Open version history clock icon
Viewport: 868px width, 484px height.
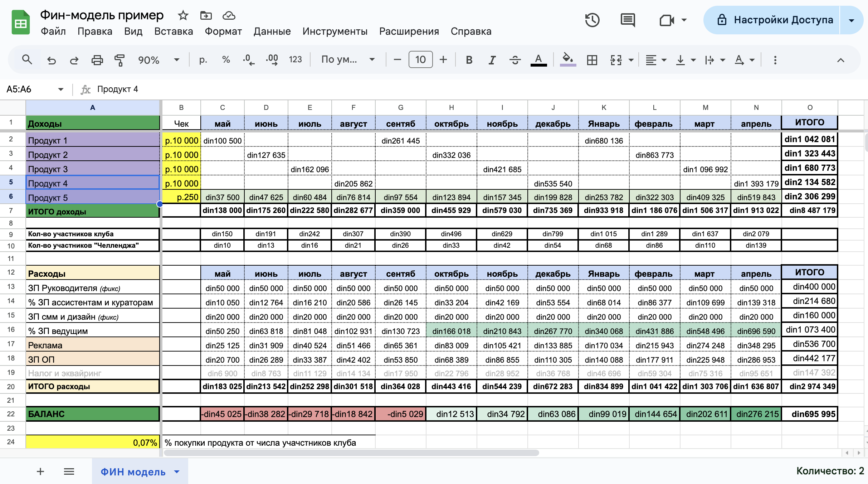(x=592, y=20)
